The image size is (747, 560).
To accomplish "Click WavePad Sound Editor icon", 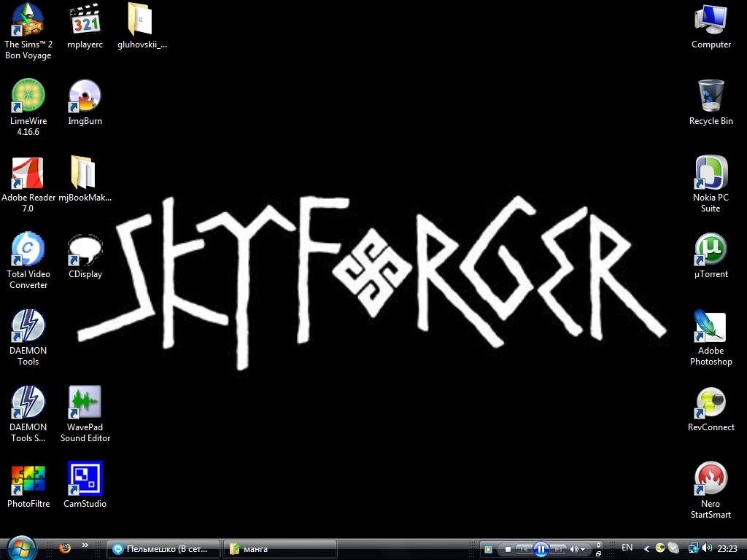I will pyautogui.click(x=85, y=414).
